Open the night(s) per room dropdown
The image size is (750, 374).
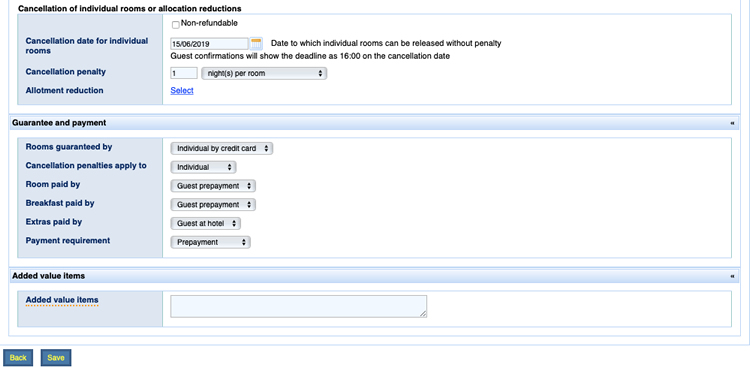coord(264,74)
